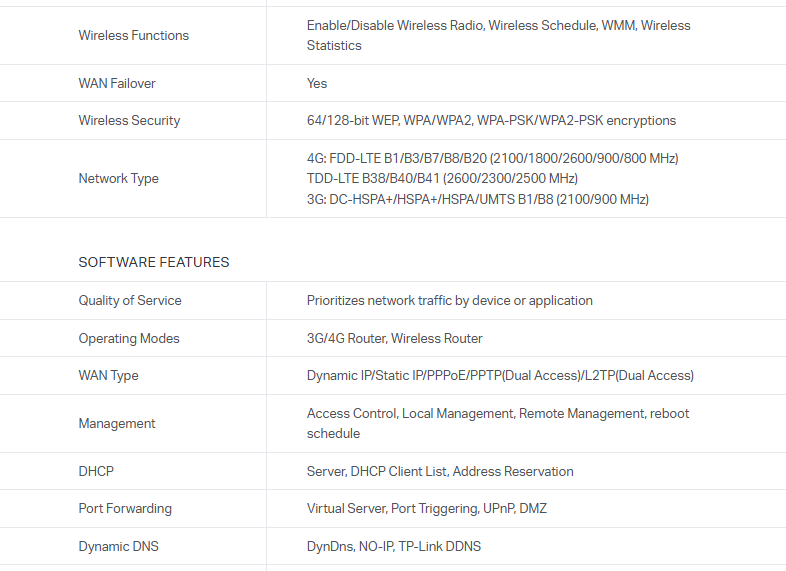The width and height of the screenshot is (786, 571).
Task: Click the WAN Type row label
Action: click(x=108, y=375)
